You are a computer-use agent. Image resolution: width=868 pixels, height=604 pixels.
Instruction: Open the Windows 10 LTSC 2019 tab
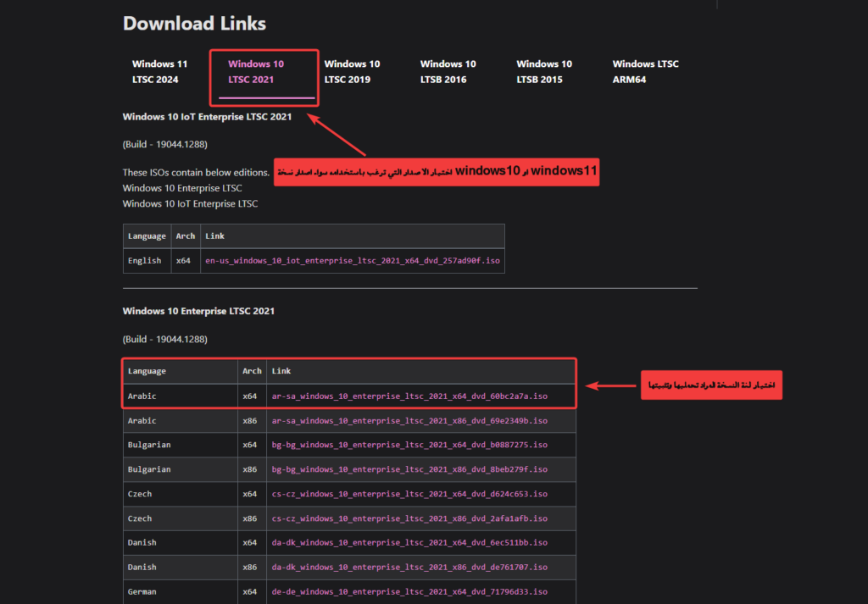(x=352, y=72)
